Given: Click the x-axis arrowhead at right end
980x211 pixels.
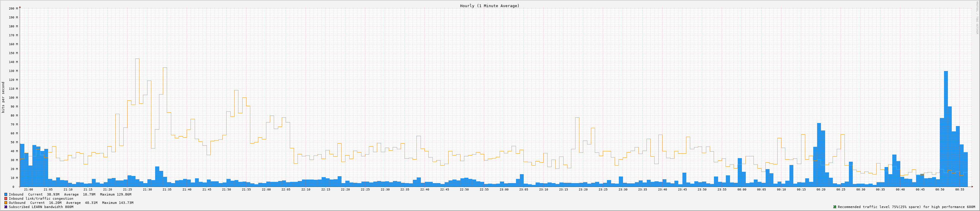Looking at the screenshot, I should point(972,187).
